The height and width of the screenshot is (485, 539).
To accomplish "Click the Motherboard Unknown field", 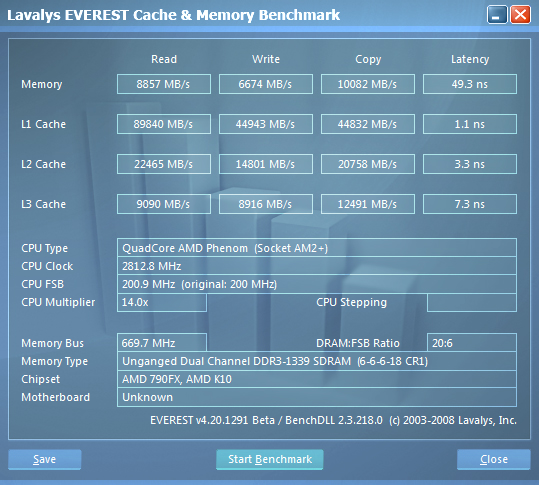I will pyautogui.click(x=317, y=397).
